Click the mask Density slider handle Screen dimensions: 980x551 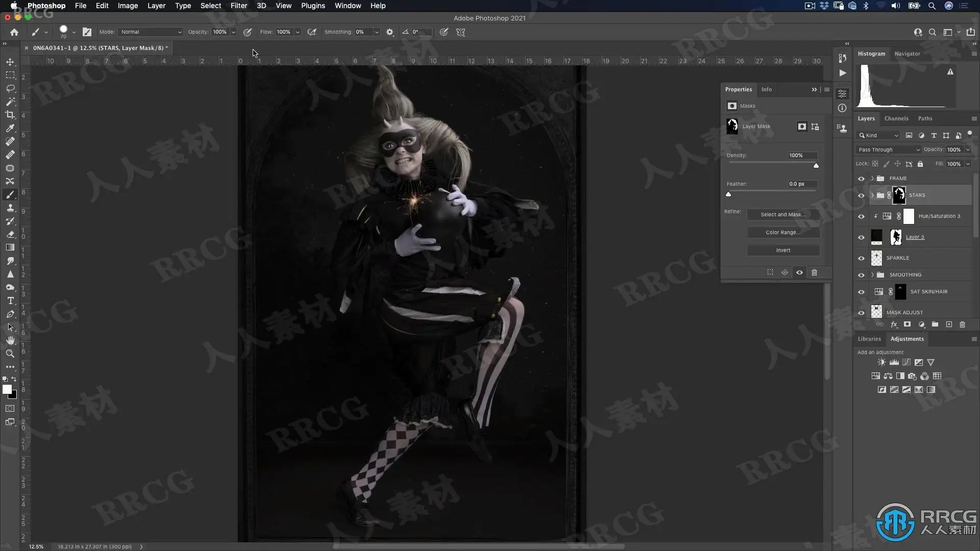[x=816, y=166]
